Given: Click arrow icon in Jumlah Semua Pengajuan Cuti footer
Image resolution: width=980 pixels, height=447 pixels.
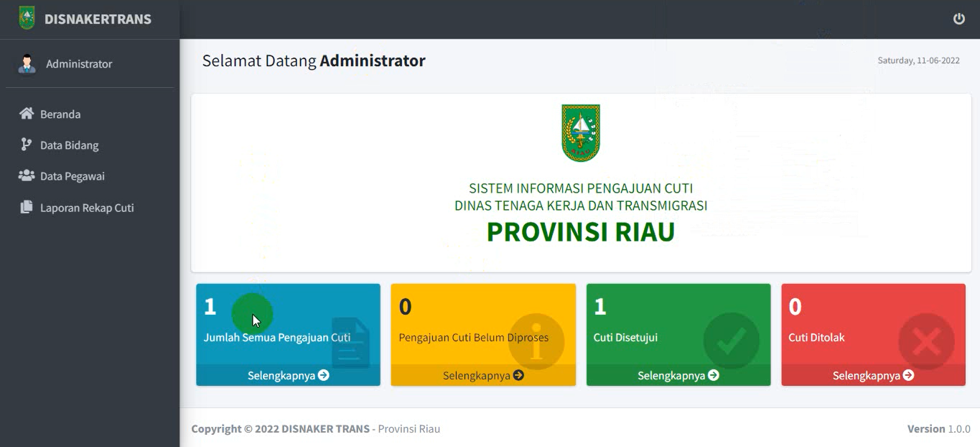Looking at the screenshot, I should coord(324,375).
